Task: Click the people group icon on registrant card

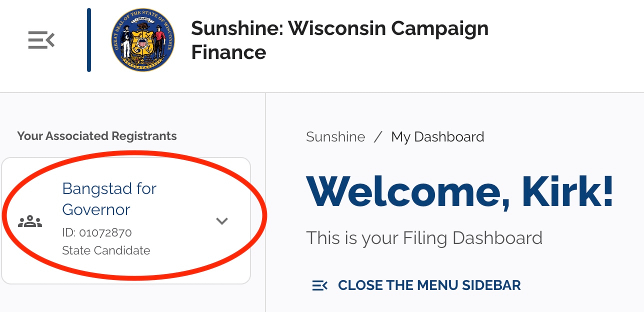Action: pyautogui.click(x=30, y=221)
